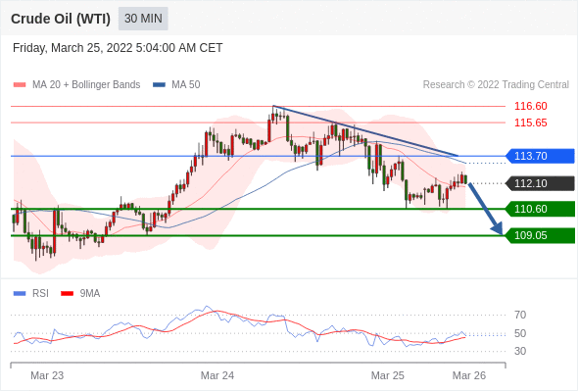The width and height of the screenshot is (578, 392).
Task: Click the blue 113.70 pivot price tag
Action: click(x=540, y=156)
